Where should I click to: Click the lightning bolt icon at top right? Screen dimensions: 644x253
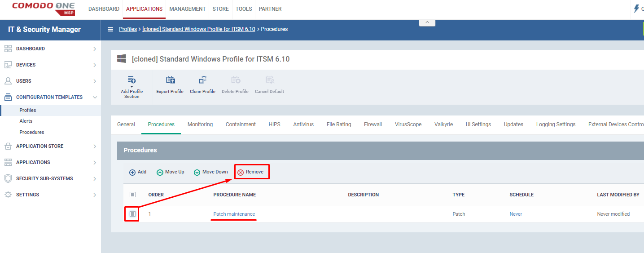636,9
